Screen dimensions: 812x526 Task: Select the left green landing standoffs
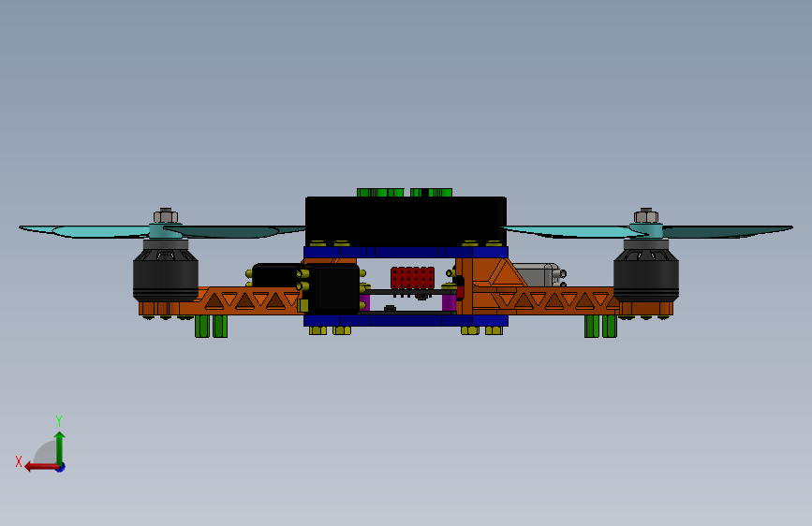click(211, 326)
